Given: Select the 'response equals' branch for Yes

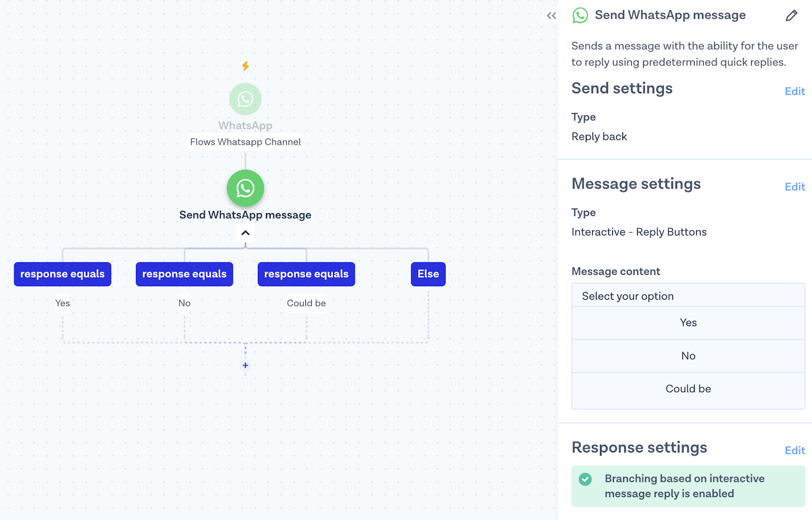Looking at the screenshot, I should click(x=62, y=274).
